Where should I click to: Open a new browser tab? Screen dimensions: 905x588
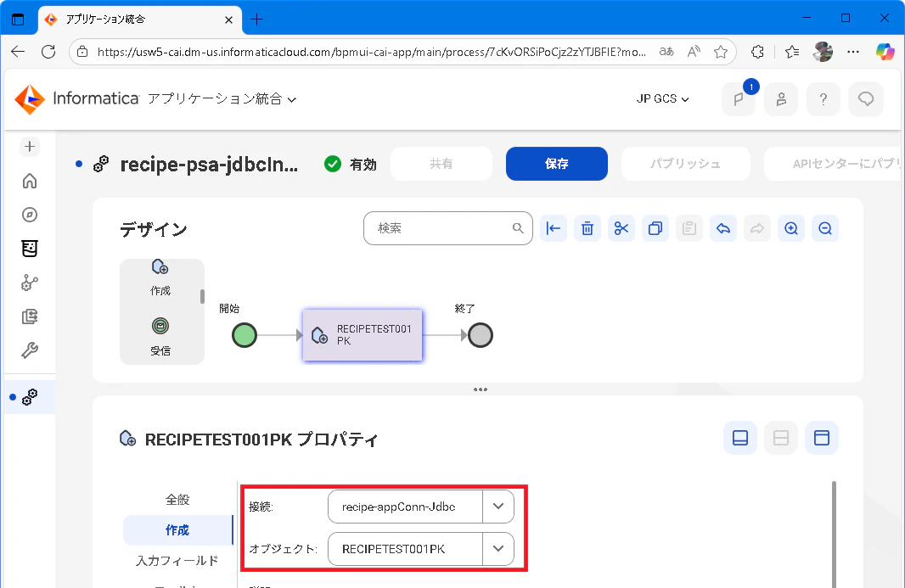257,20
